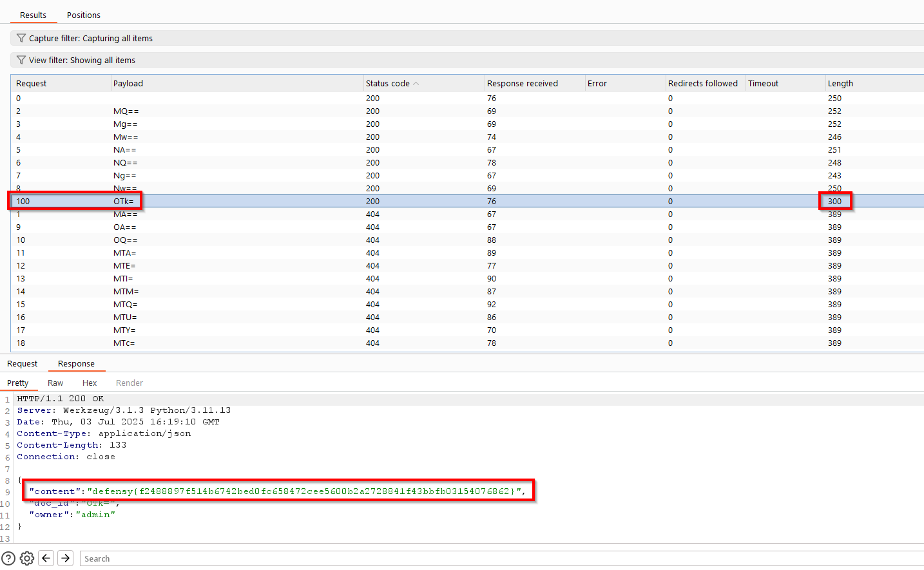Click the Server: Werkzeug header line

(124, 410)
